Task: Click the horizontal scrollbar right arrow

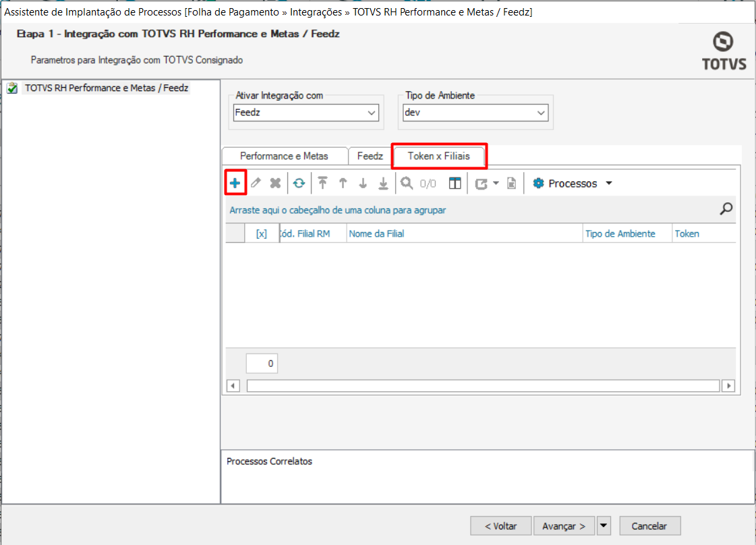Action: pyautogui.click(x=728, y=386)
